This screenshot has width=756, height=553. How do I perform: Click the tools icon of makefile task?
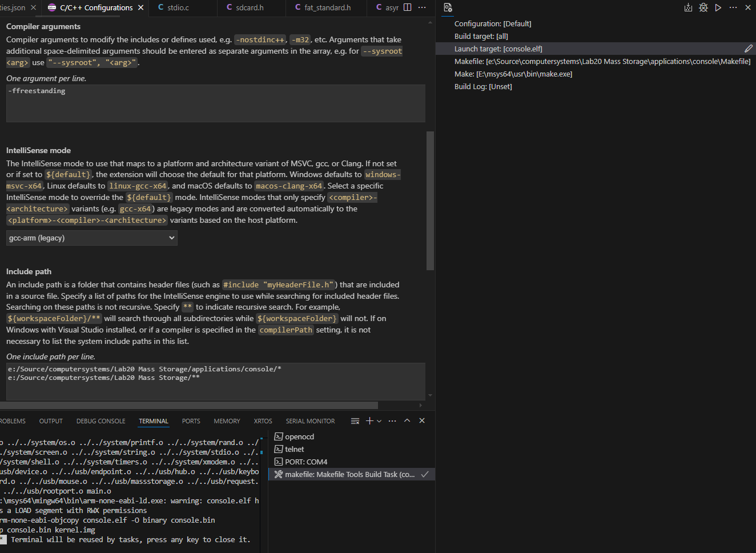279,474
